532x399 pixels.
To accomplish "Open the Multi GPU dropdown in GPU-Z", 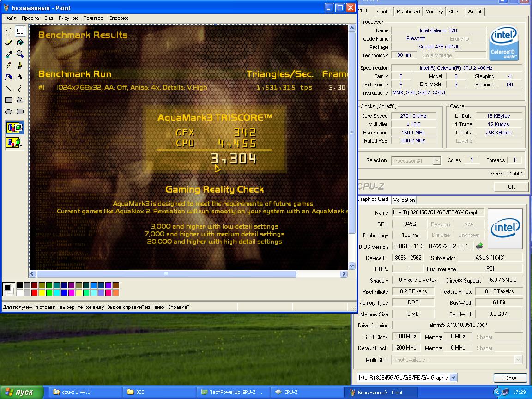I will point(518,360).
